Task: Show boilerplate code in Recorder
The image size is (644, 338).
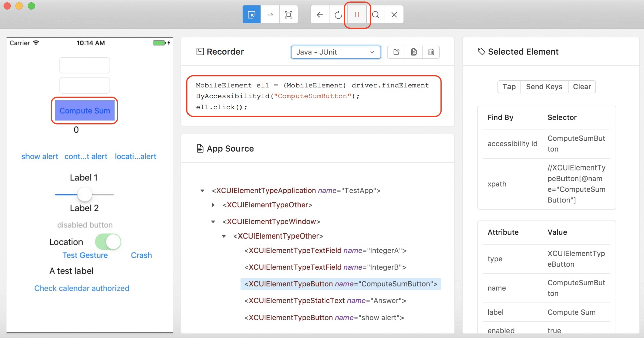Action: pyautogui.click(x=396, y=52)
